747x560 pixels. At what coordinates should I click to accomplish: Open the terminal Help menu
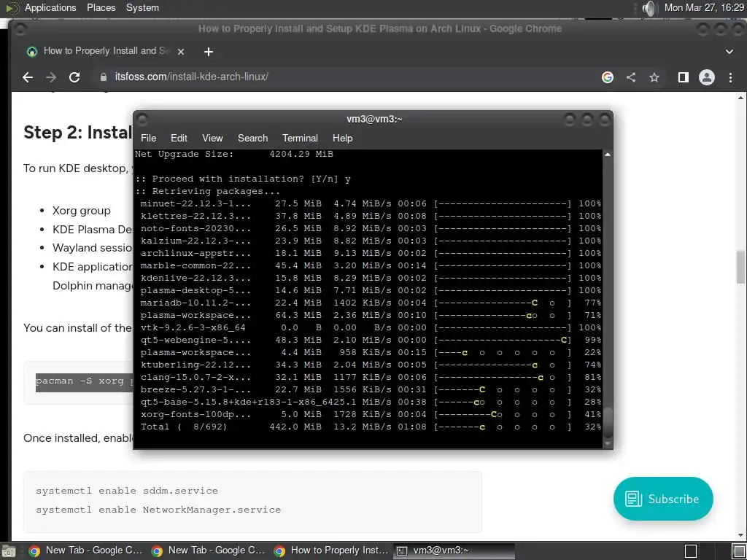click(x=343, y=138)
